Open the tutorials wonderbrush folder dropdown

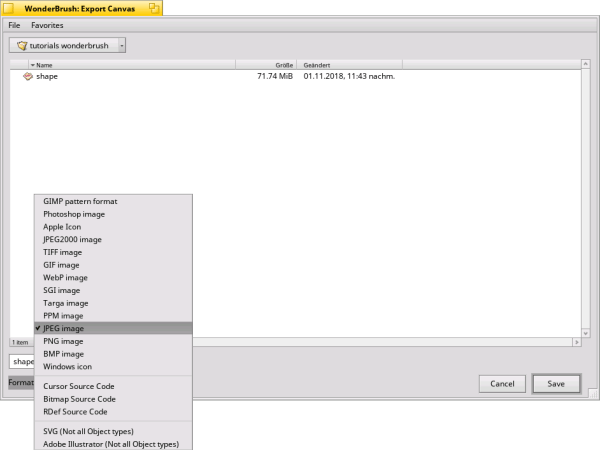(x=121, y=45)
